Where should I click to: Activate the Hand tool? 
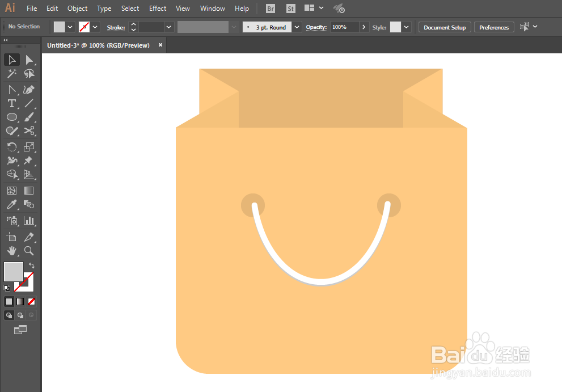pyautogui.click(x=12, y=251)
